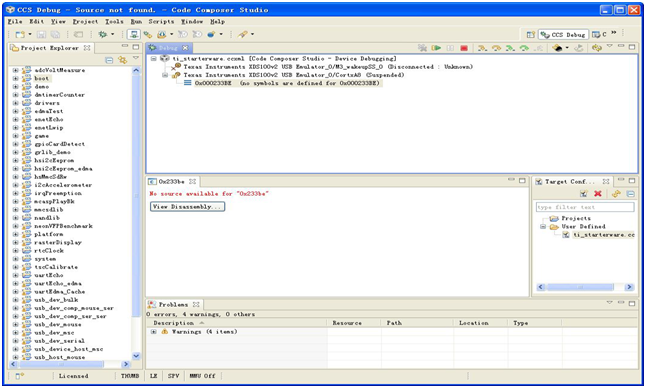Click the red X delete icon in Target Configurations

(x=598, y=193)
